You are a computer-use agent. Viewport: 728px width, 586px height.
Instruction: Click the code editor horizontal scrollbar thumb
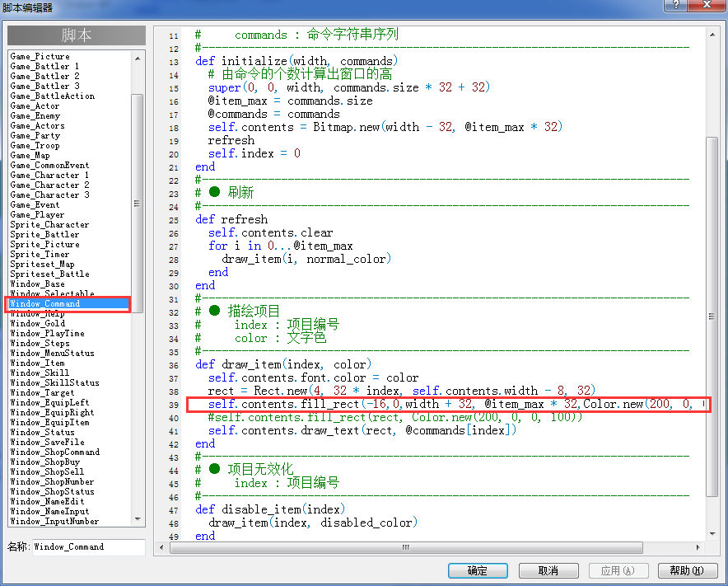click(x=406, y=547)
